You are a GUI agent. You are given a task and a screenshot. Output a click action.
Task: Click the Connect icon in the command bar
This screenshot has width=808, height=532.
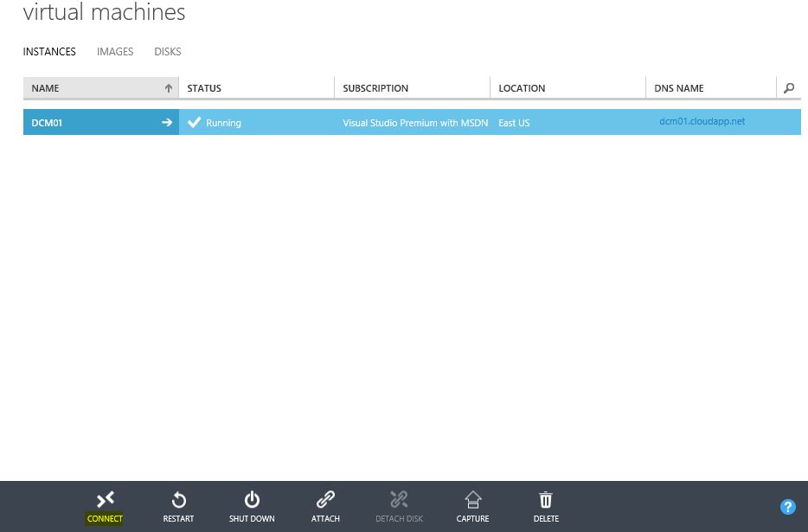coord(106,499)
